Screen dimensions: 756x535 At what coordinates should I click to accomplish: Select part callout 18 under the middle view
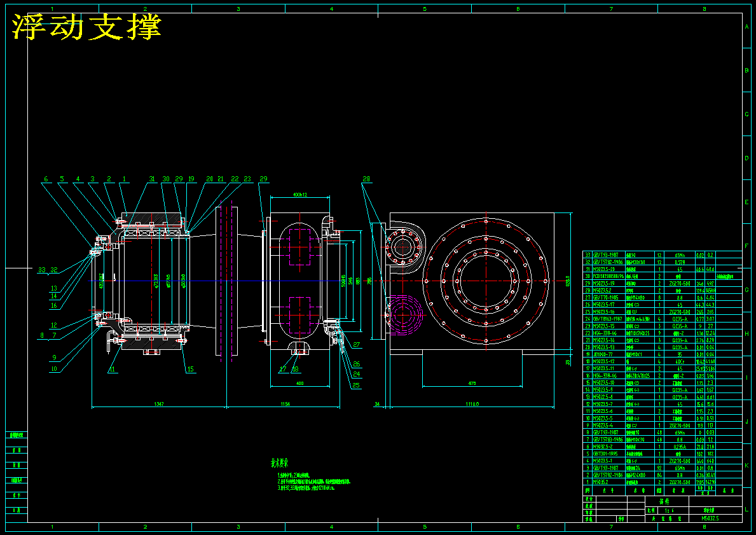pos(295,370)
